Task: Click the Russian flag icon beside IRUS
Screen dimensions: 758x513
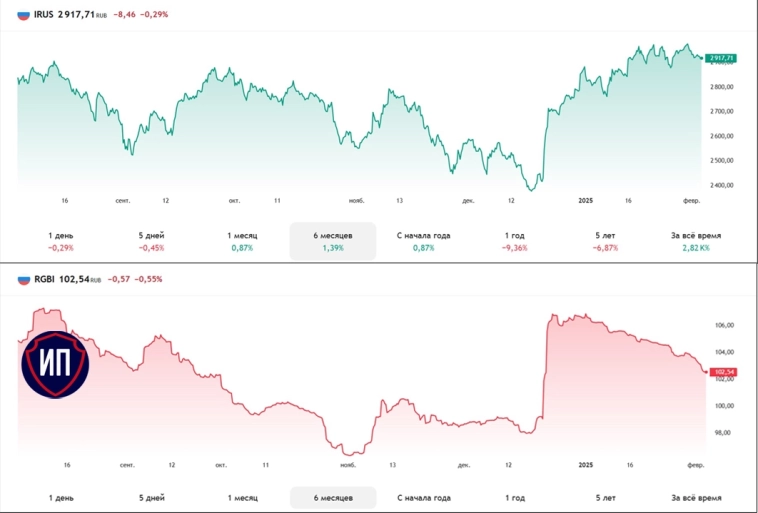Action: (x=24, y=16)
